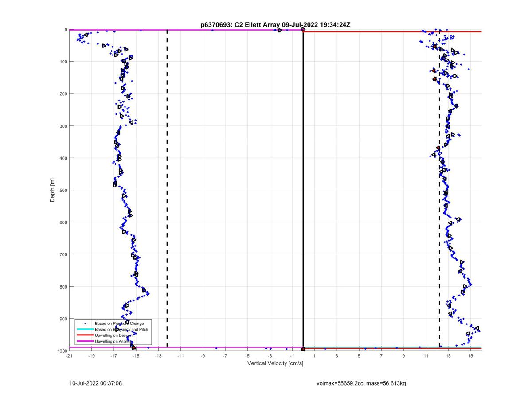
Task: Click legend entry 'Upwelling on Ascent'
Action: click(x=113, y=341)
